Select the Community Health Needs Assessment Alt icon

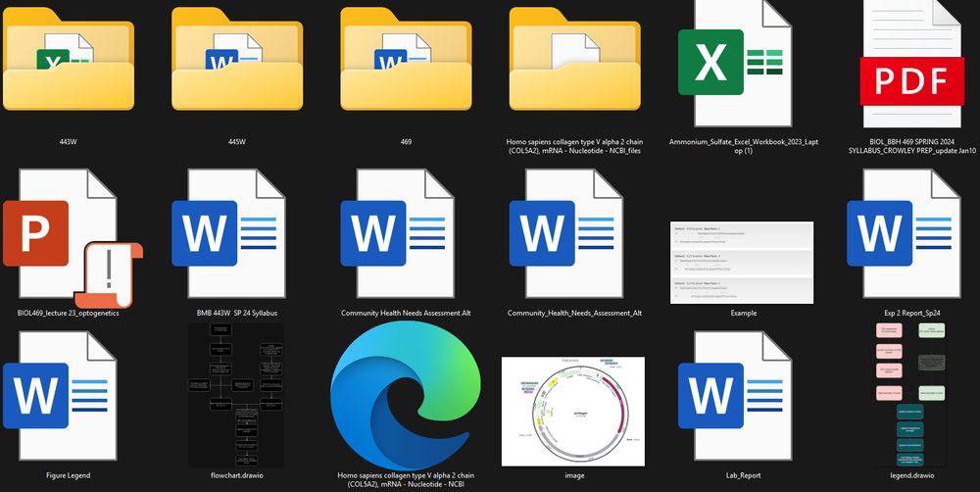[398, 233]
